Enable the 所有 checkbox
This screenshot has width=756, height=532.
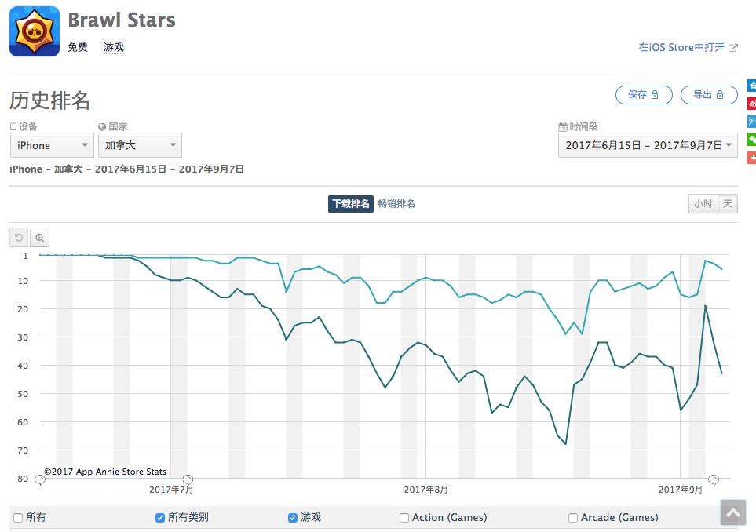pyautogui.click(x=18, y=518)
